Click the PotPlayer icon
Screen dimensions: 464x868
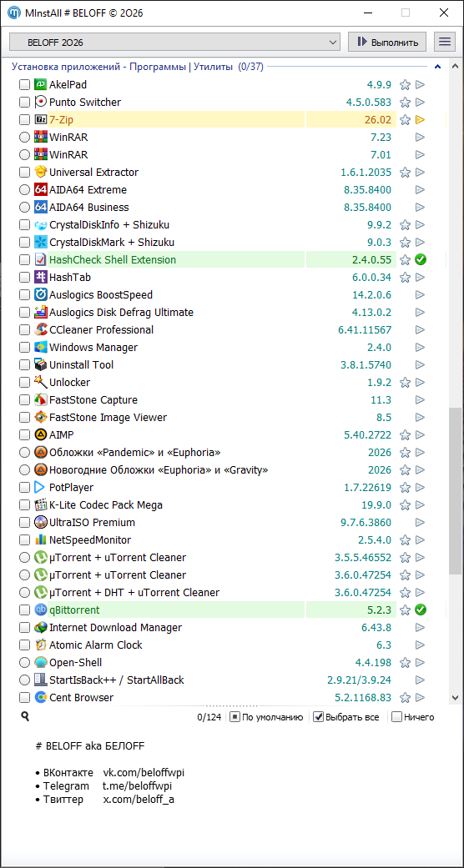[x=40, y=488]
